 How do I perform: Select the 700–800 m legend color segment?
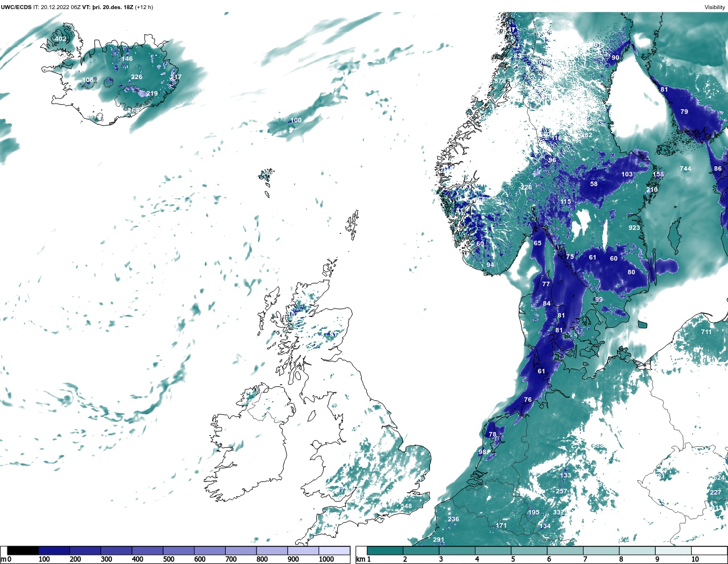(x=241, y=550)
